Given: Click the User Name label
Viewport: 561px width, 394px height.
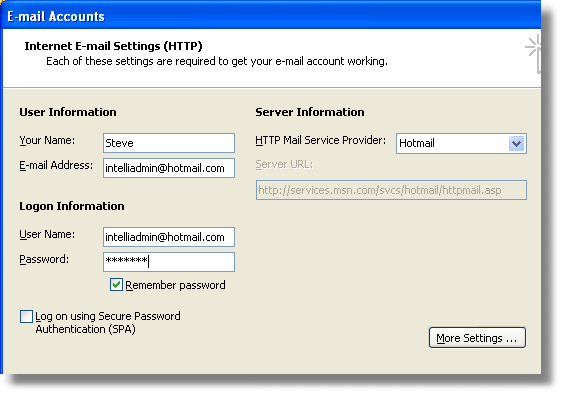Looking at the screenshot, I should [x=47, y=234].
